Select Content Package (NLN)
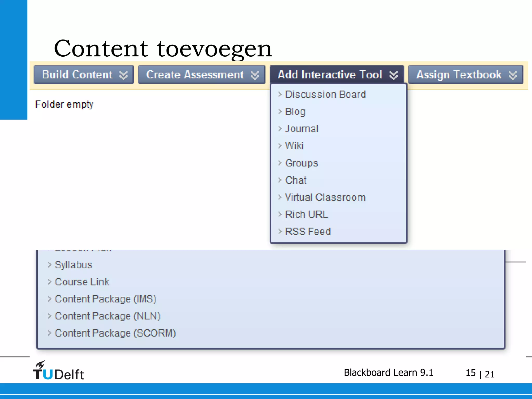Image resolution: width=532 pixels, height=399 pixels. 108,316
